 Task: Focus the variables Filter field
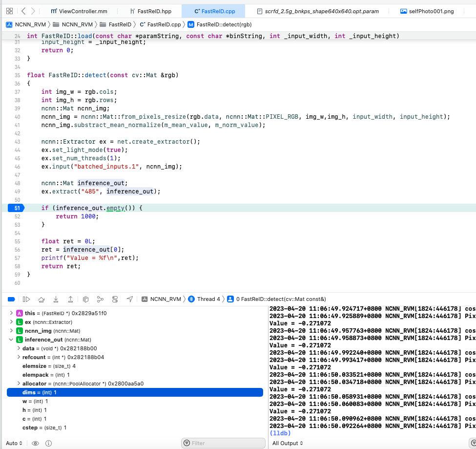(224, 443)
